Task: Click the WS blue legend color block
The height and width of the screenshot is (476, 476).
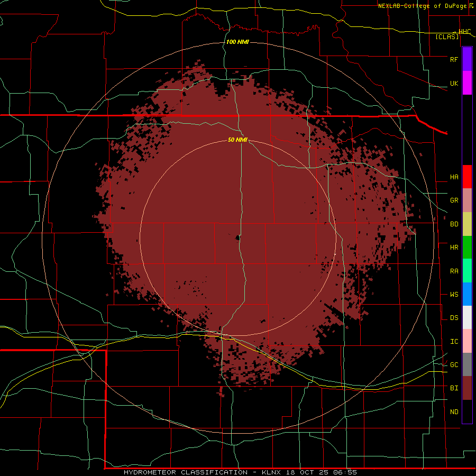Action: [467, 294]
